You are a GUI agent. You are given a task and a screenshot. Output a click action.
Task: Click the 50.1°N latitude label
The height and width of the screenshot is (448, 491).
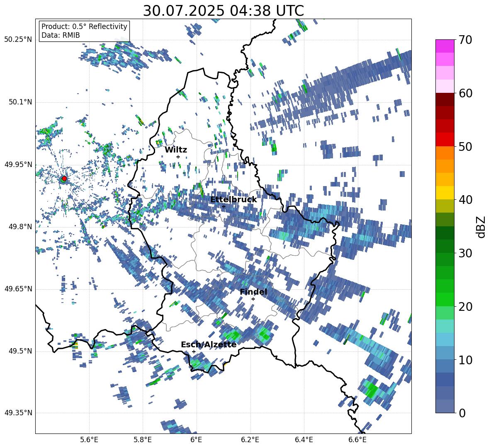tap(20, 102)
